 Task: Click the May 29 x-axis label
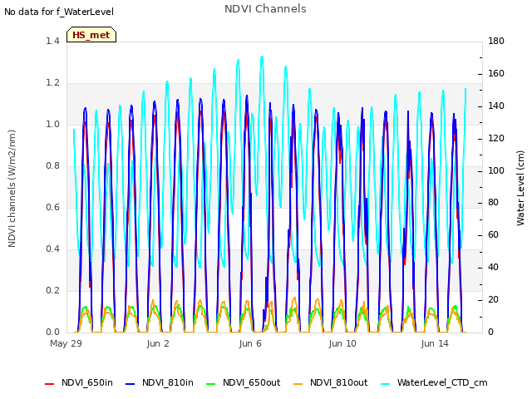66,343
